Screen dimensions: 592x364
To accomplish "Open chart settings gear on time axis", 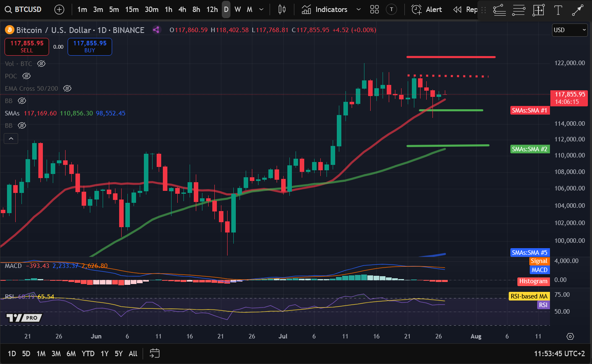I will pyautogui.click(x=570, y=336).
